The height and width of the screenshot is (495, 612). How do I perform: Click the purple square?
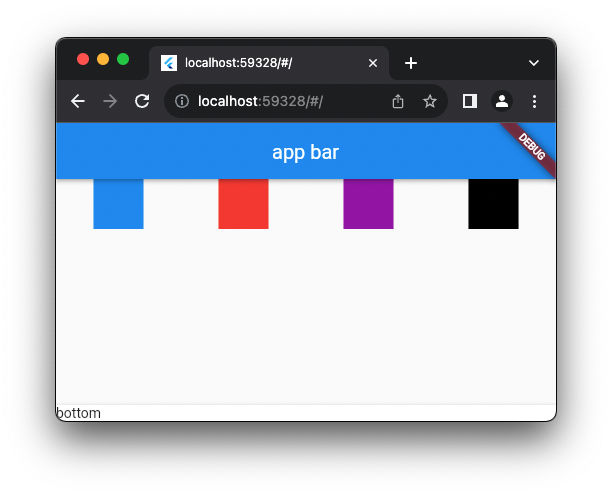(368, 204)
